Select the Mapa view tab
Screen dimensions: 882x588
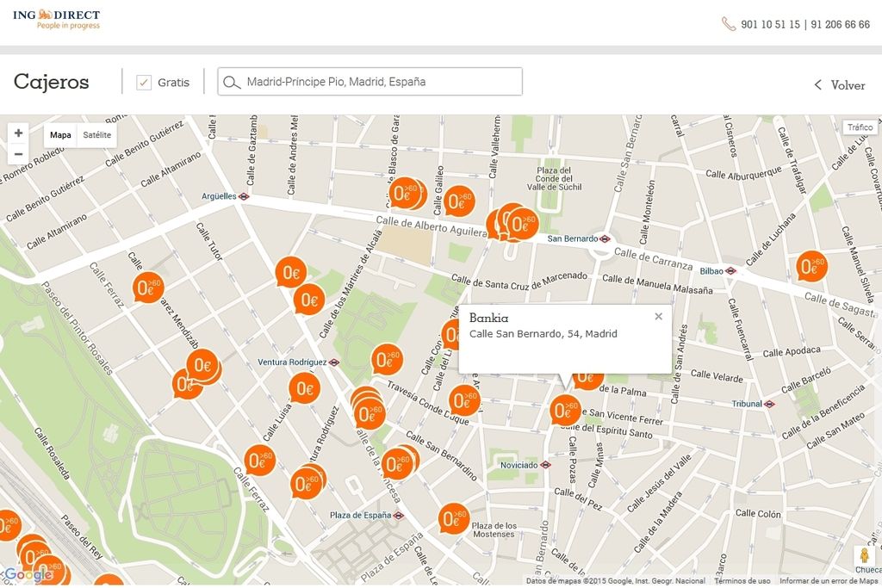pyautogui.click(x=60, y=135)
